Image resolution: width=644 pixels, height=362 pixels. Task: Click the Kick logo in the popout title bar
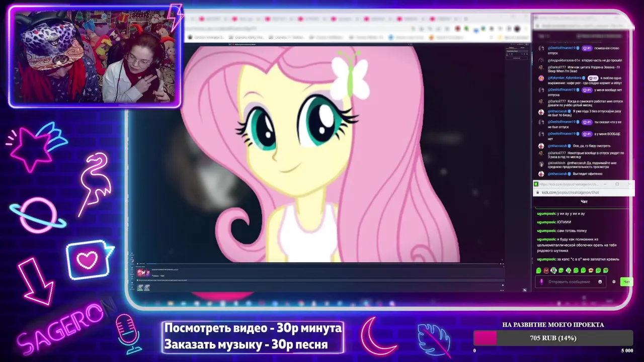coord(536,184)
